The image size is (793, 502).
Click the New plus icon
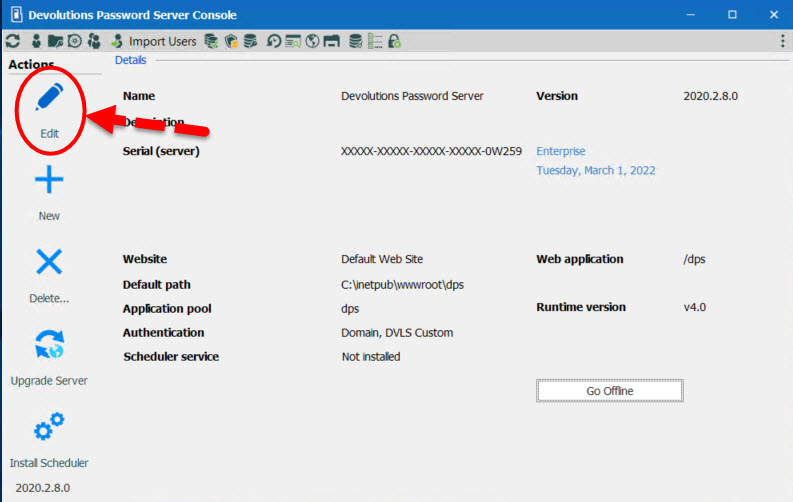point(49,180)
